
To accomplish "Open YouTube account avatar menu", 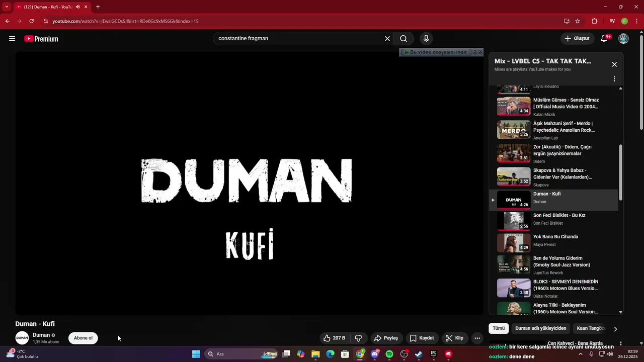I will [x=623, y=39].
